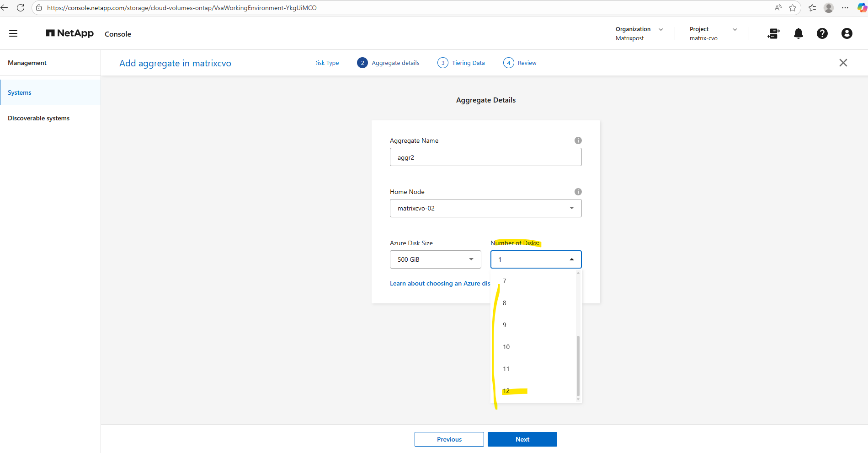
Task: Expand the Organization Matrixpost dropdown
Action: pos(639,33)
